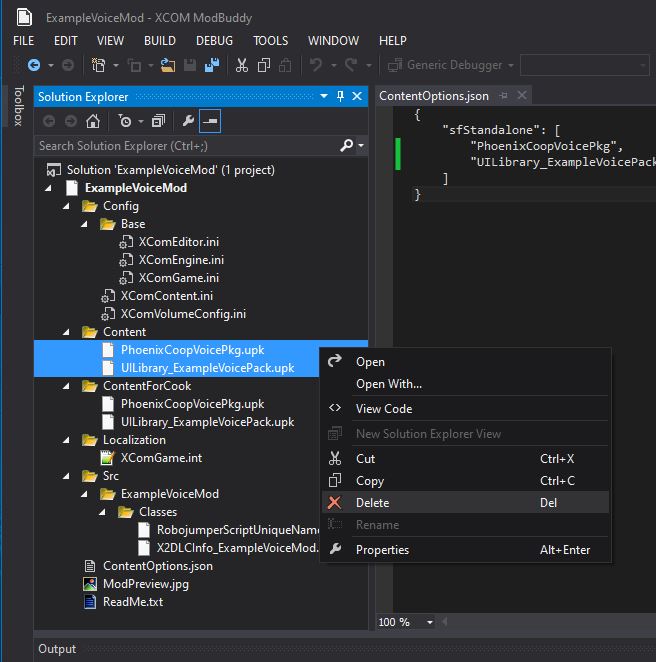Screen dimensions: 656x662
Task: Choose Open With... in the context menu
Action: point(465,384)
